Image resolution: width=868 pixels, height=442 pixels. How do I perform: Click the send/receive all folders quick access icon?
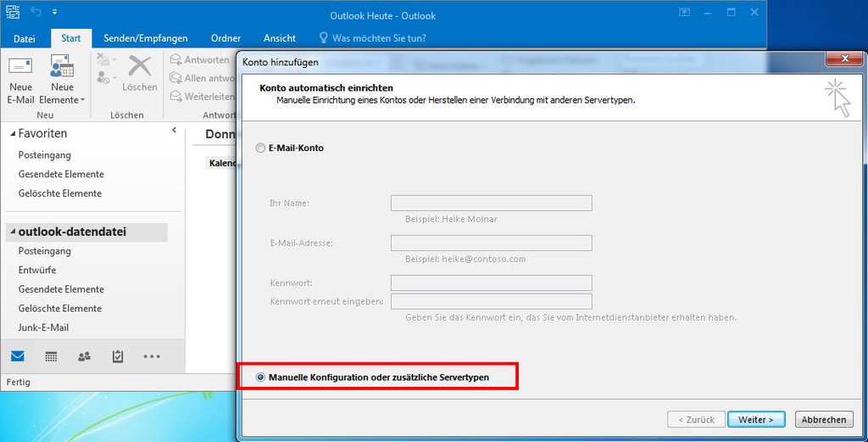click(13, 12)
